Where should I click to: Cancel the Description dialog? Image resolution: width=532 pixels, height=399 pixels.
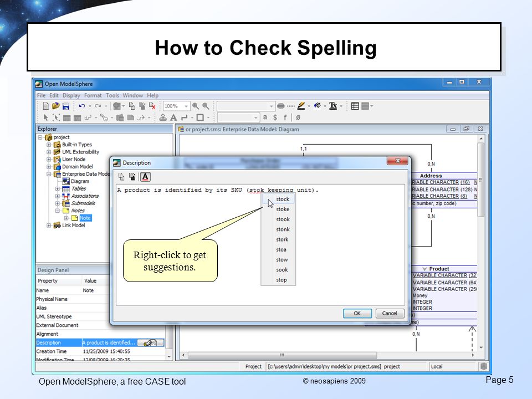(x=390, y=313)
